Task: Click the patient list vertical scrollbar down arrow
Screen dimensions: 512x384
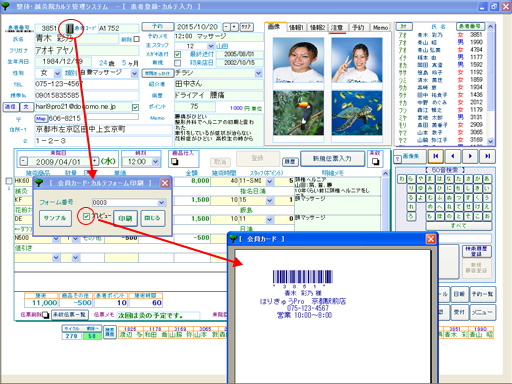Action: pos(490,142)
